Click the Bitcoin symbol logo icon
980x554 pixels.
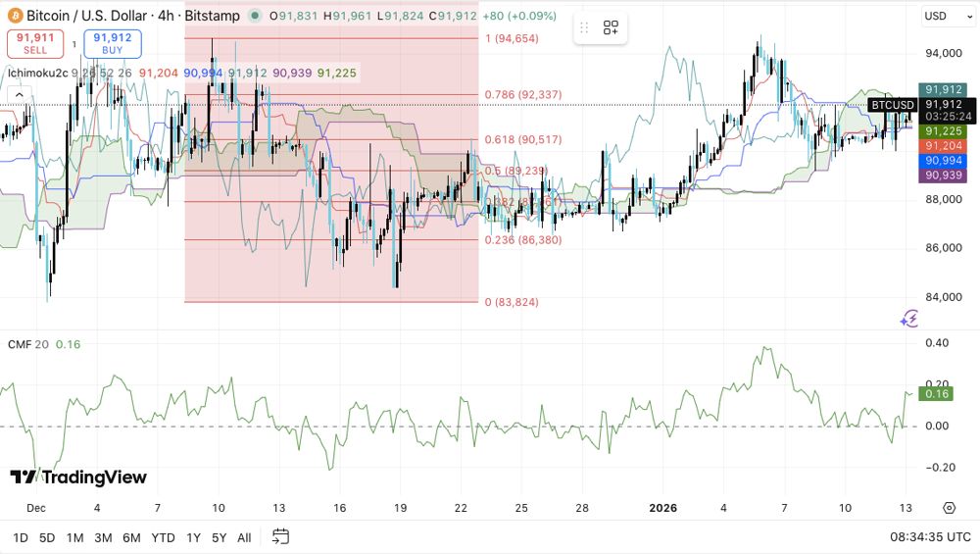[16, 16]
